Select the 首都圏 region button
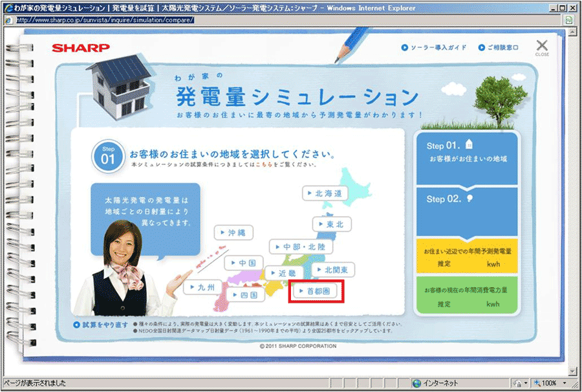 point(315,292)
